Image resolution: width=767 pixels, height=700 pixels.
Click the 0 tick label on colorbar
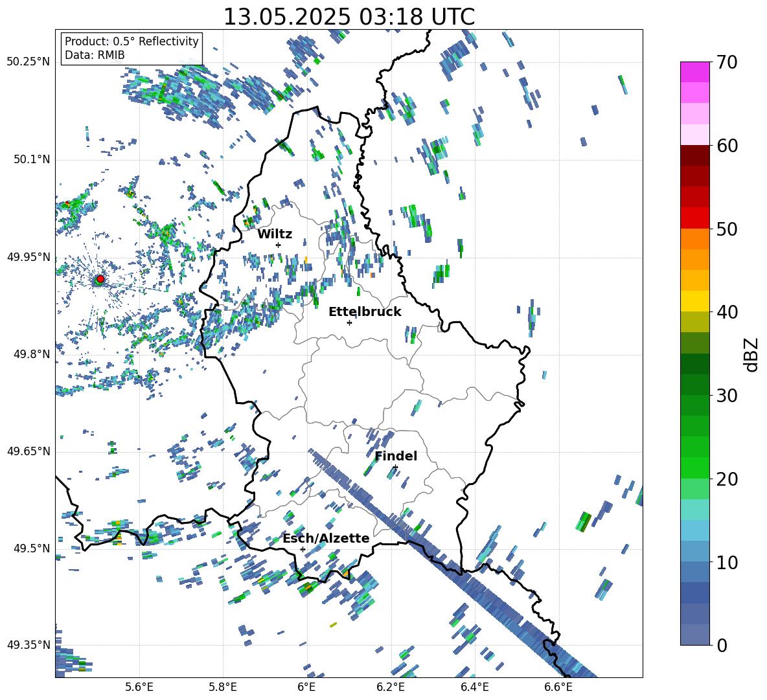(722, 646)
